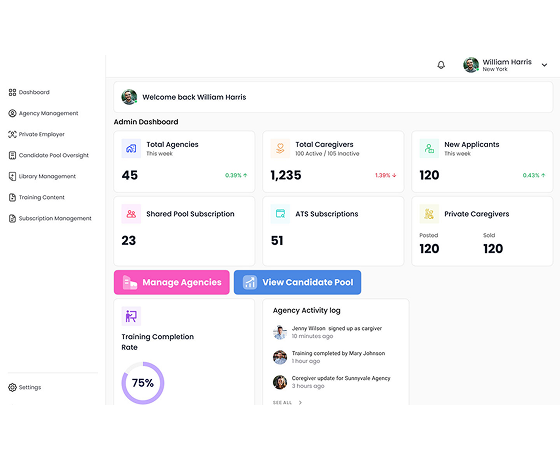Click the 0.39% increase indicator

(x=236, y=175)
